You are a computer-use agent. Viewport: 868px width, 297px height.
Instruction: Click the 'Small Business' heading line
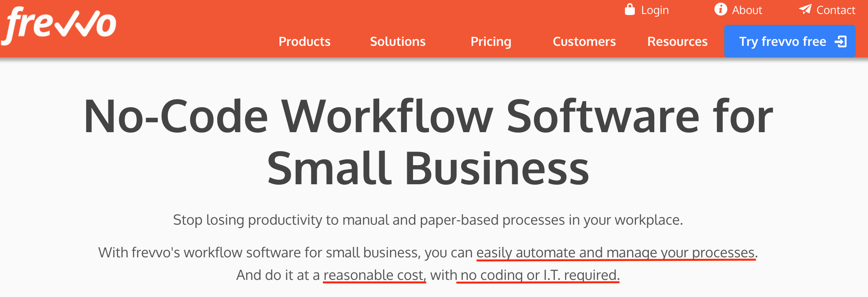(x=428, y=168)
